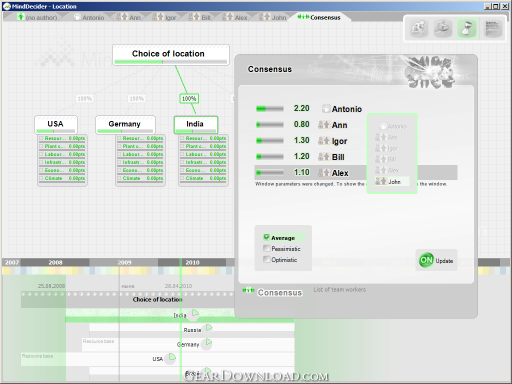Viewport: 512px width, 384px height.
Task: Switch to the Antonio tab
Action: click(x=89, y=17)
